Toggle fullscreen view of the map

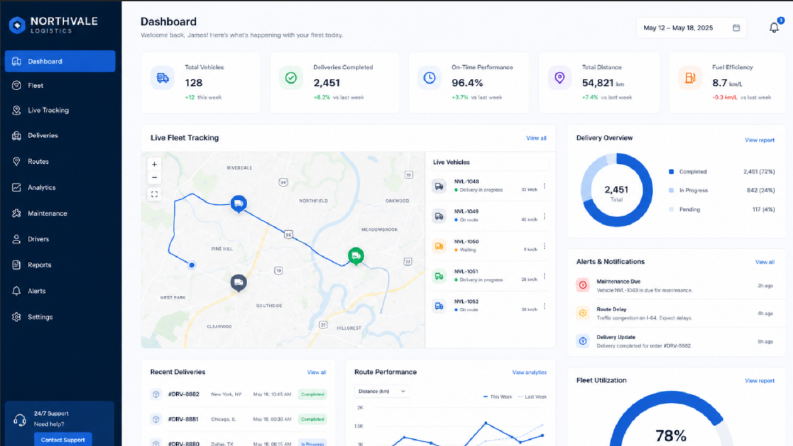154,194
